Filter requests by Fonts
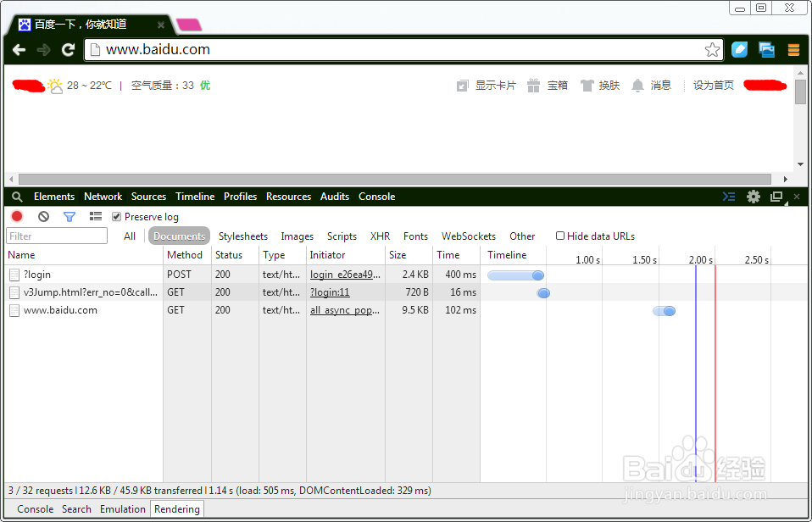The height and width of the screenshot is (522, 812). 415,236
